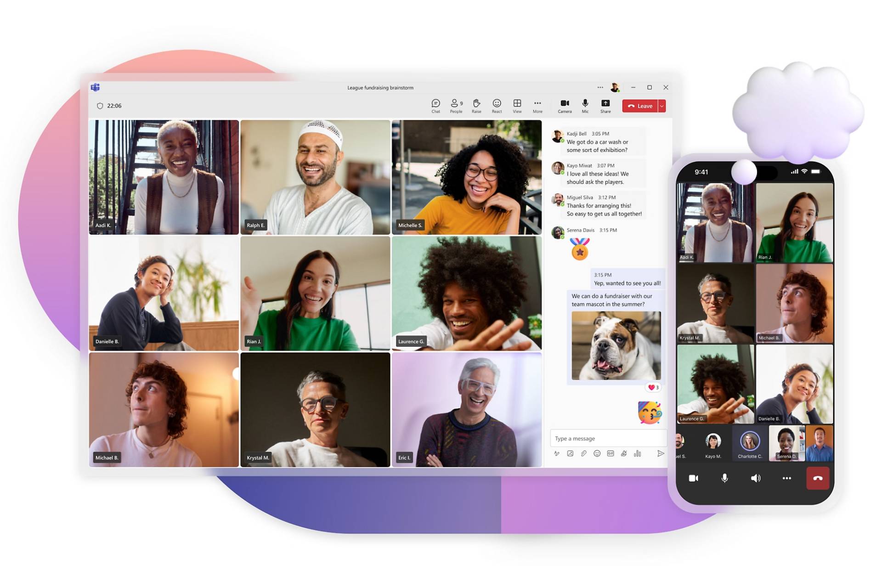The width and height of the screenshot is (882, 588).
Task: Open the emoji picker in chat
Action: point(597,454)
